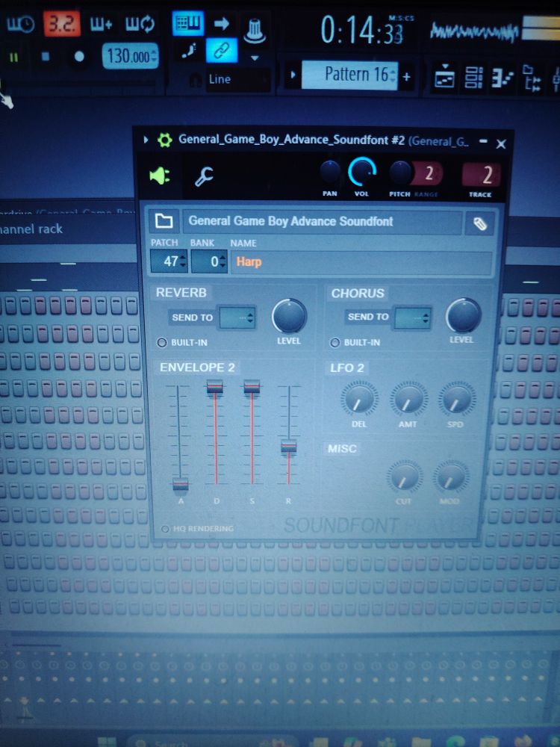Minimize the Soundfont plugin window
Image resolution: width=560 pixels, height=747 pixels.
click(x=483, y=141)
